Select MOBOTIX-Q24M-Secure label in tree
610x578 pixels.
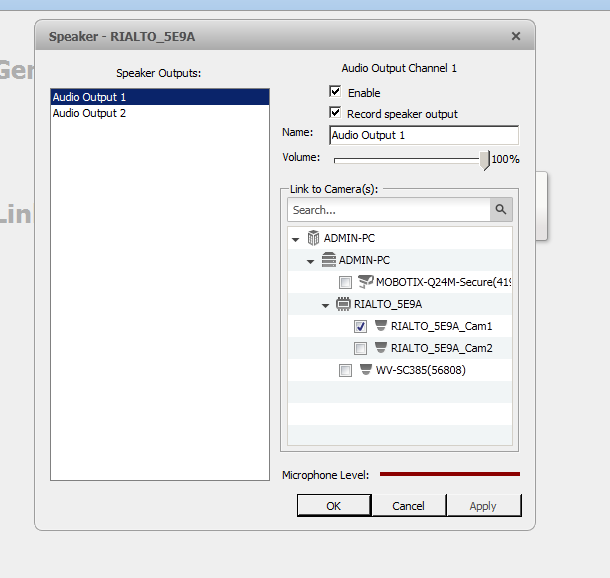(x=443, y=282)
